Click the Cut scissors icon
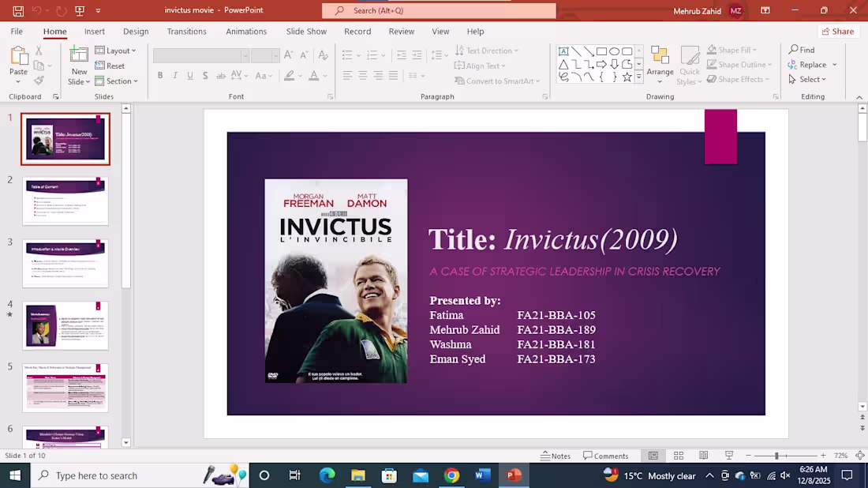 [39, 51]
